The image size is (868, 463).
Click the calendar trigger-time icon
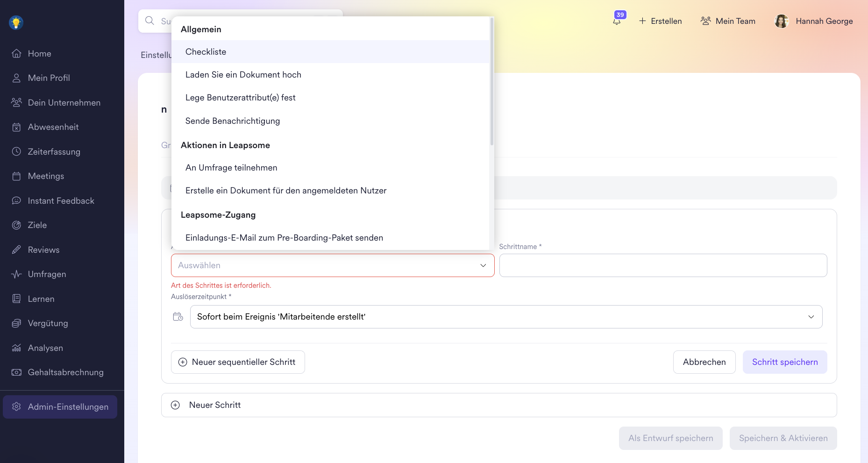(178, 317)
